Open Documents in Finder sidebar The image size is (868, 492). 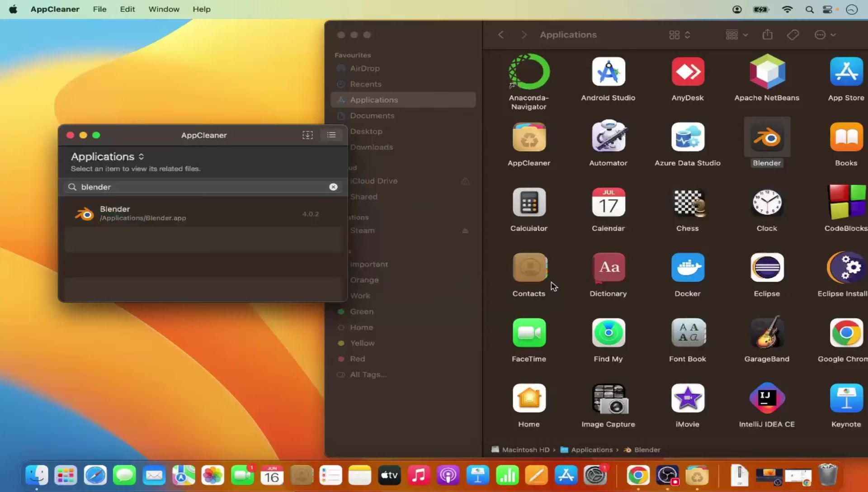403,116
